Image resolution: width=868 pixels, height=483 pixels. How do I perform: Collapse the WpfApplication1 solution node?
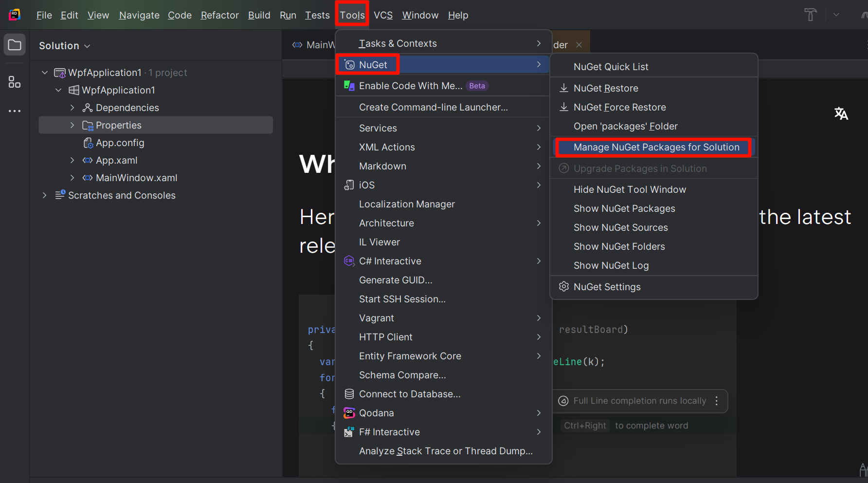(x=45, y=73)
